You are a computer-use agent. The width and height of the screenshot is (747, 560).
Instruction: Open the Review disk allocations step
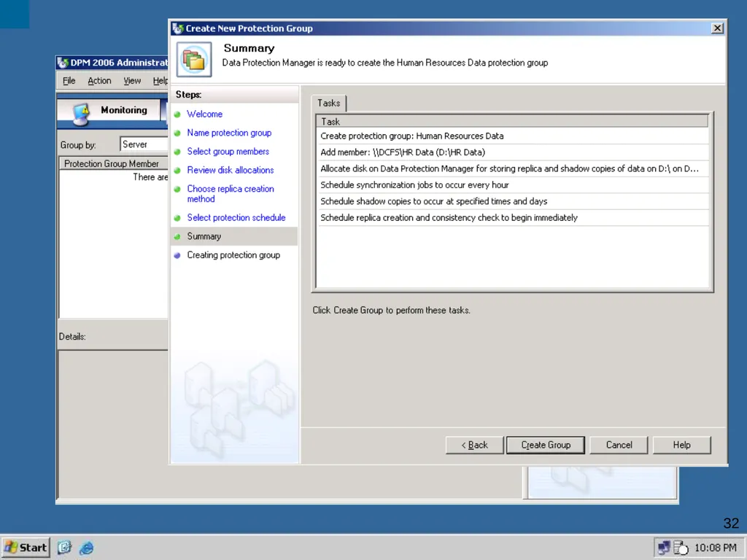click(231, 170)
